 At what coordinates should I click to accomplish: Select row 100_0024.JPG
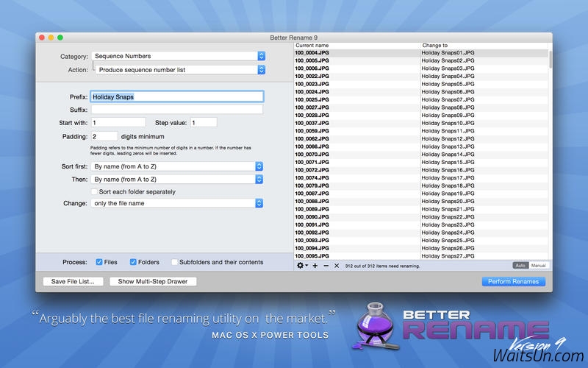[420, 92]
